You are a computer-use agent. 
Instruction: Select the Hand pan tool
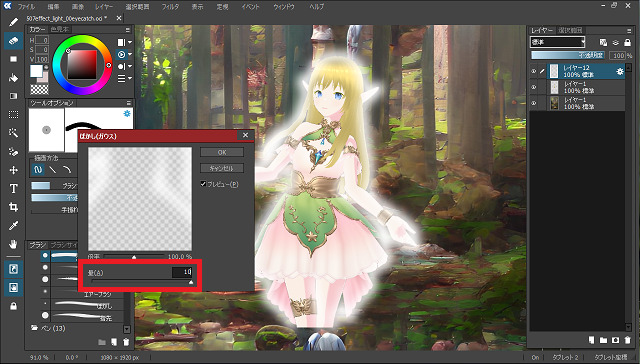tap(13, 244)
